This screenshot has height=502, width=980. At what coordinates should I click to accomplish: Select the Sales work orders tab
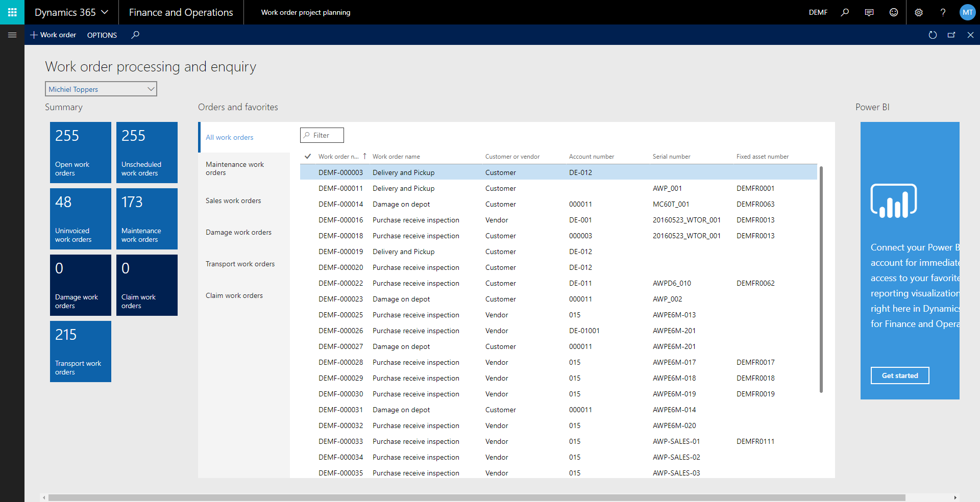[244, 200]
